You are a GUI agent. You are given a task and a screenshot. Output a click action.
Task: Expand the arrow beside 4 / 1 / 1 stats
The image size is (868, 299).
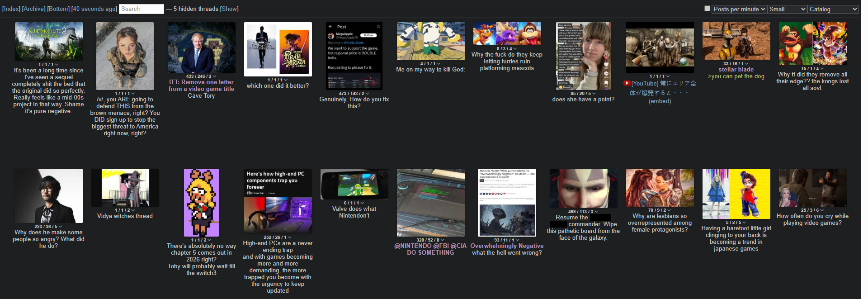(439, 64)
